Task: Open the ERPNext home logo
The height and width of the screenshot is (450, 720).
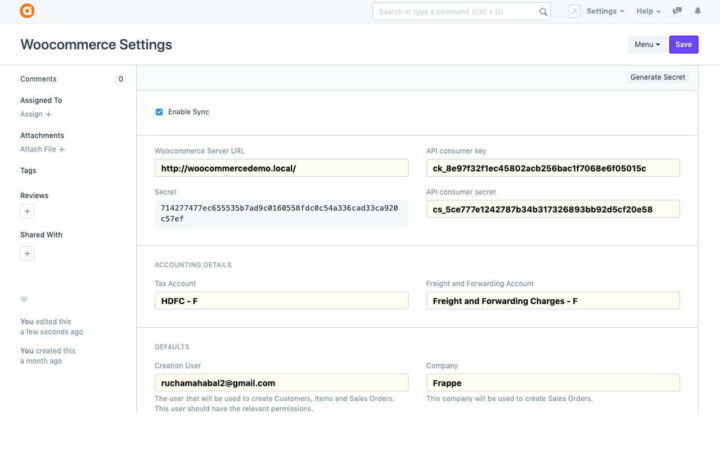Action: [27, 11]
